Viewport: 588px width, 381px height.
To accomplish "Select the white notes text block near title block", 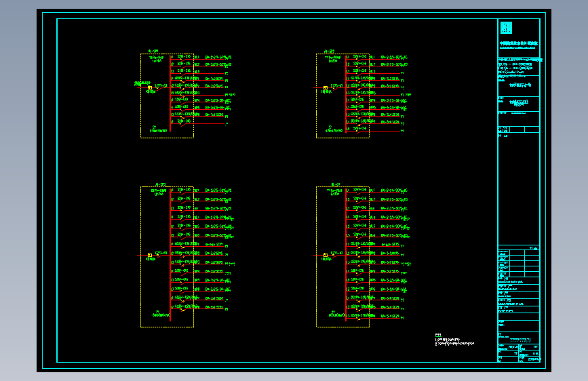I will click(454, 340).
